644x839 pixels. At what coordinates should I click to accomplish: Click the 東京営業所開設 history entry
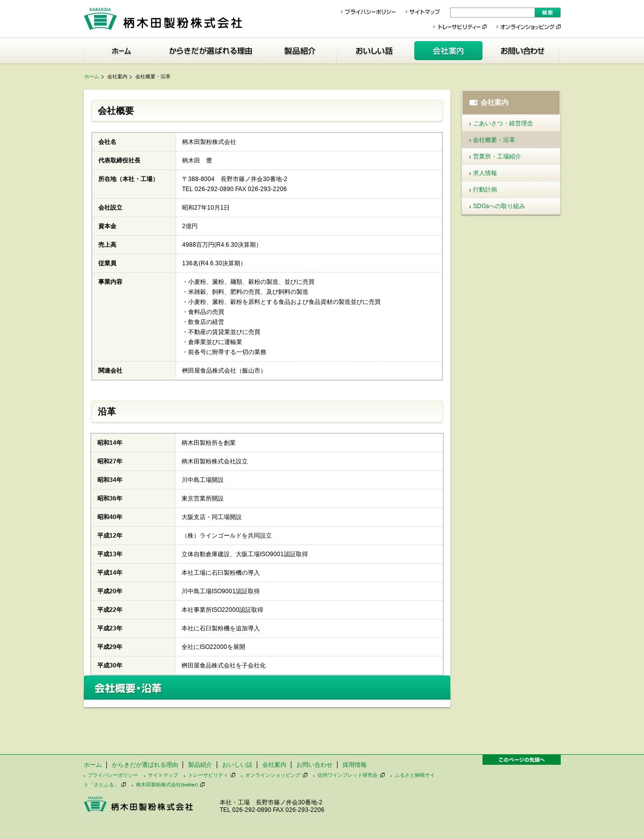point(203,498)
